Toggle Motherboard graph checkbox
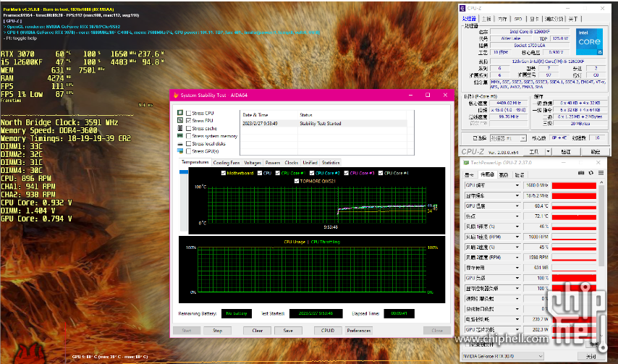618x364 pixels. coord(224,173)
